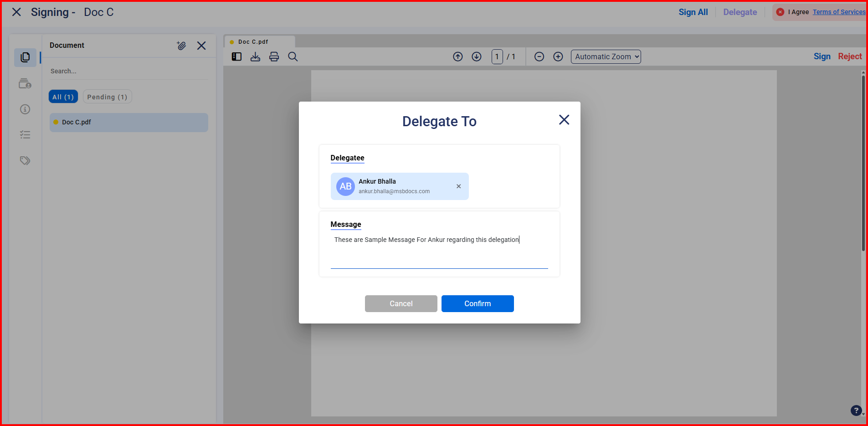
Task: Go to previous page arrow
Action: pyautogui.click(x=457, y=56)
